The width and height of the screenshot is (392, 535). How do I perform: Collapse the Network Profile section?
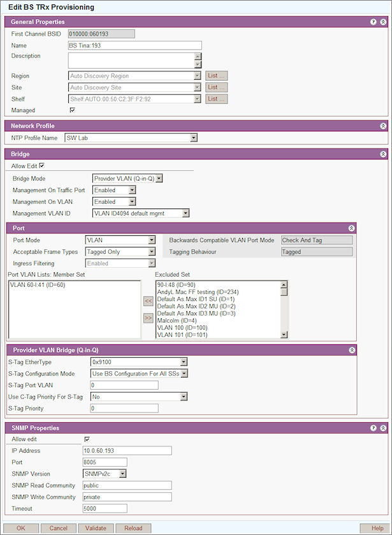[x=383, y=126]
